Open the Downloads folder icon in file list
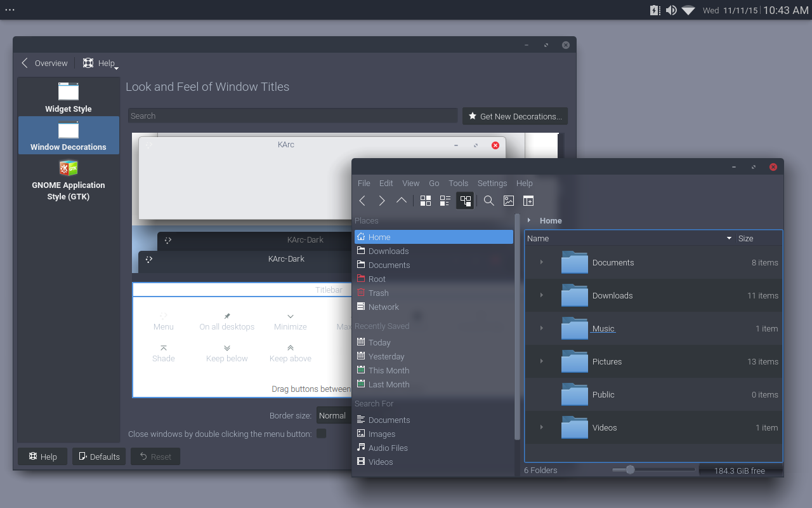The height and width of the screenshot is (508, 812). pyautogui.click(x=575, y=295)
